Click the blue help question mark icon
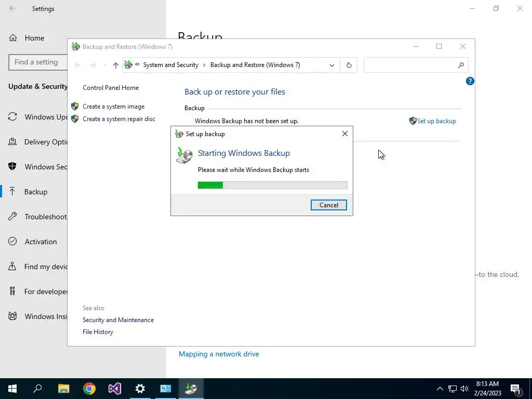This screenshot has width=532, height=399. coord(470,81)
